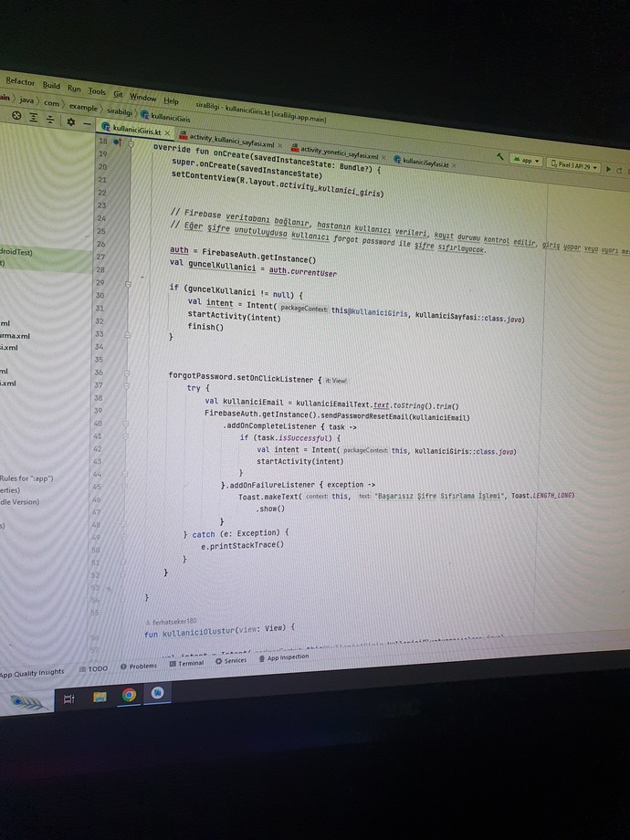
Task: Open the Refactor menu
Action: point(20,81)
